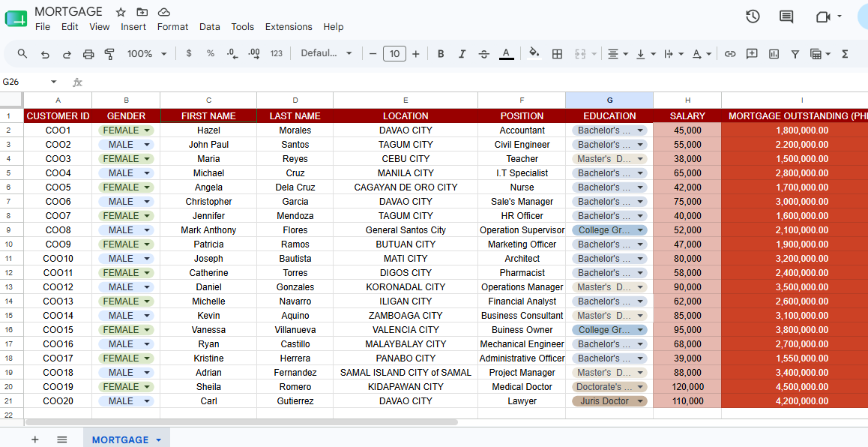
Task: Click the salary cell 120,000
Action: click(x=687, y=386)
